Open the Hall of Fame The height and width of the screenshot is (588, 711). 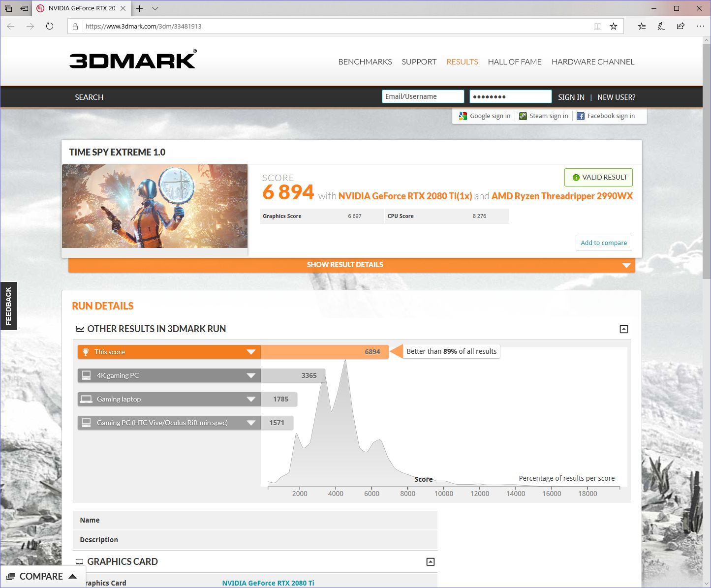(515, 62)
